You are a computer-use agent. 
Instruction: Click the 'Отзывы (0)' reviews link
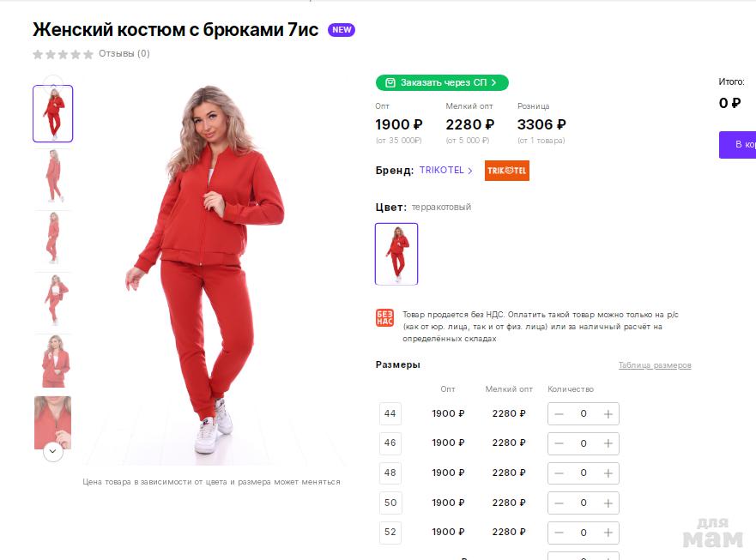click(124, 53)
